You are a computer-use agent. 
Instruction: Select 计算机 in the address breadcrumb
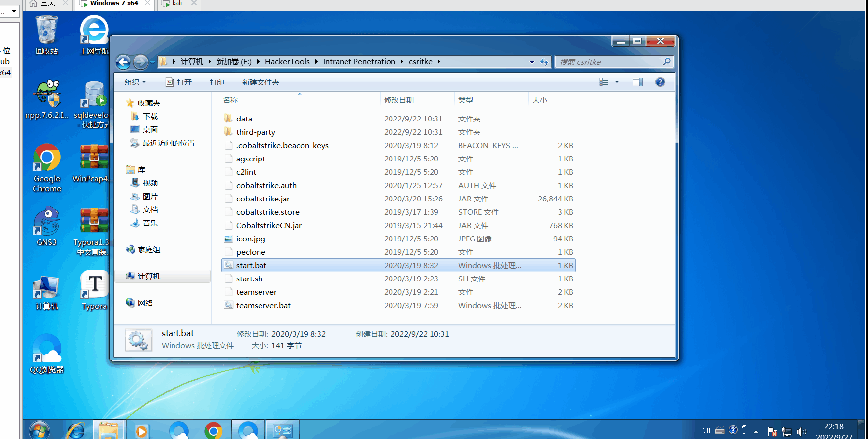pos(192,62)
